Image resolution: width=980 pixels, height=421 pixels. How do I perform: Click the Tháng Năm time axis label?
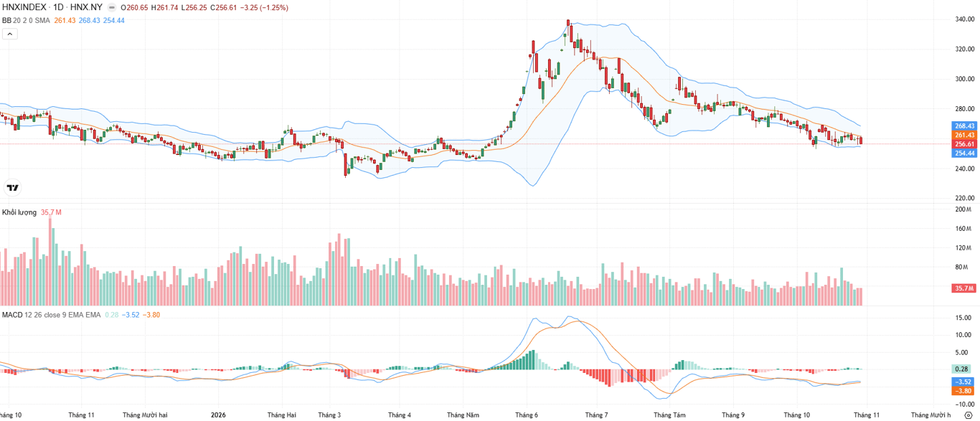(x=463, y=415)
